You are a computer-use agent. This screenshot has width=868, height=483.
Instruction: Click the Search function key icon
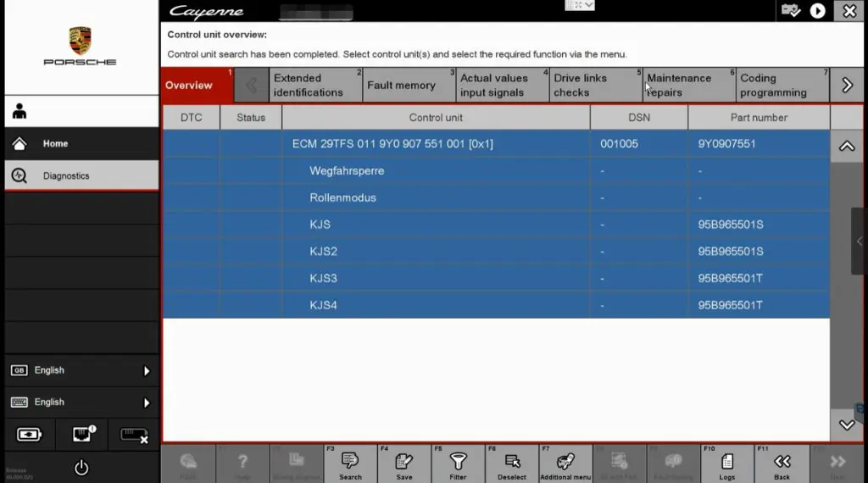tap(350, 463)
